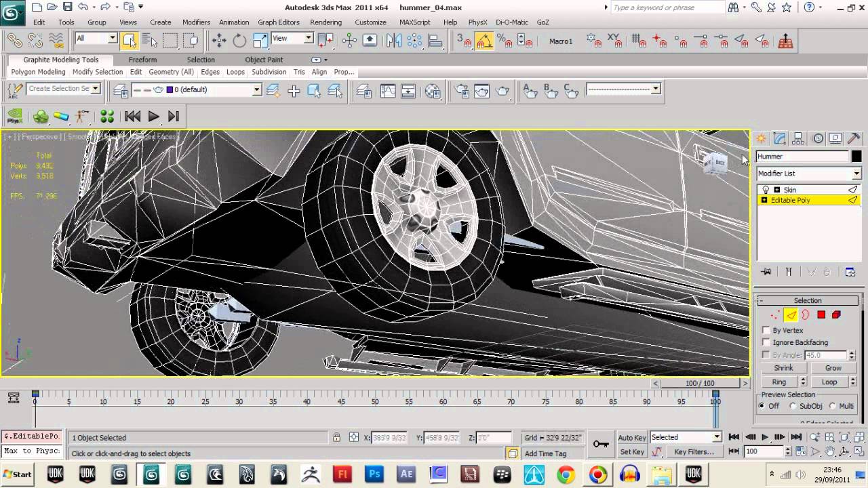Click the Configure Modifier Sets icon

pyautogui.click(x=850, y=272)
